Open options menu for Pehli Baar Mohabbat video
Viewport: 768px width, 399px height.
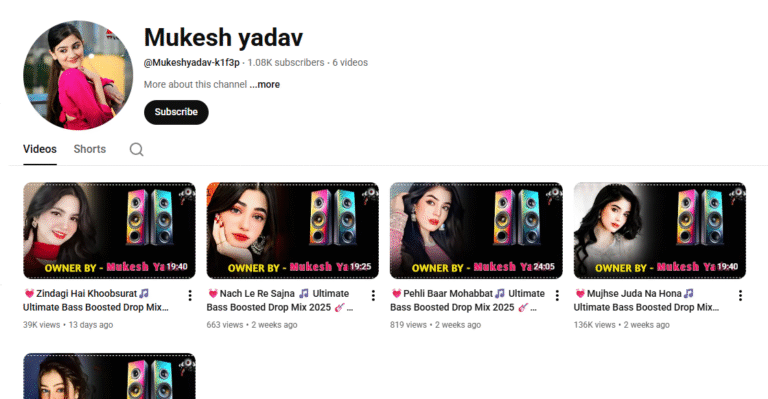[x=557, y=295]
